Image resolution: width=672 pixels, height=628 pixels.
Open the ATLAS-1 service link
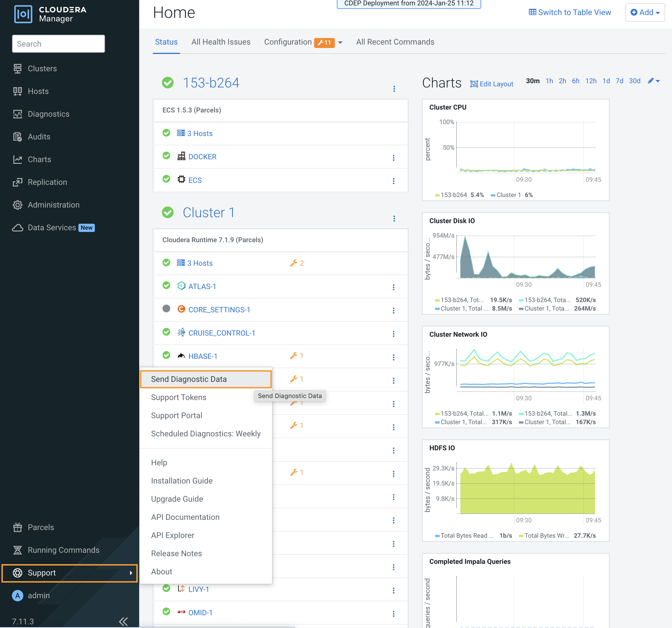pyautogui.click(x=202, y=286)
